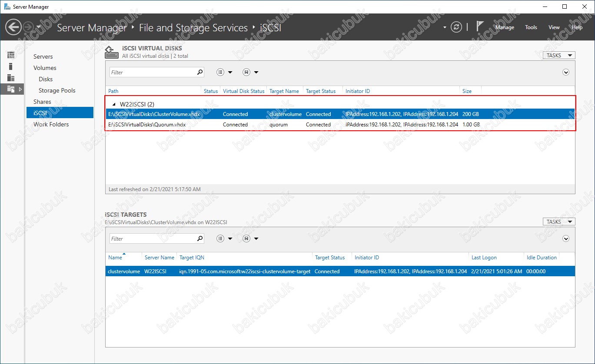This screenshot has width=595, height=364.
Task: Sort Virtual Disks by Initiator ID column
Action: (358, 91)
